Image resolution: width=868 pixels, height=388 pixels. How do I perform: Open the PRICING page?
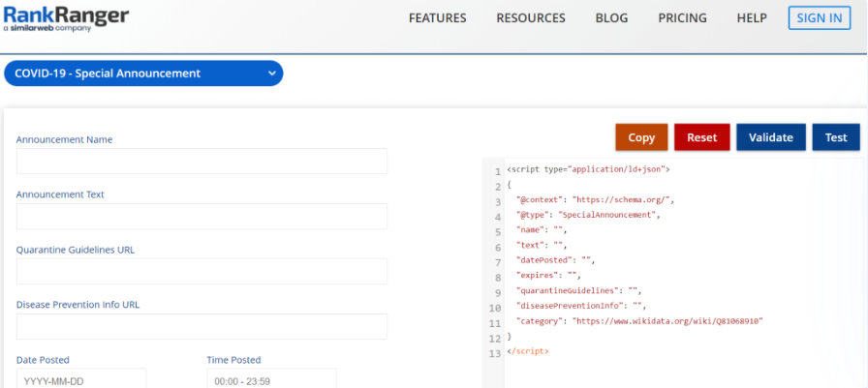click(682, 18)
